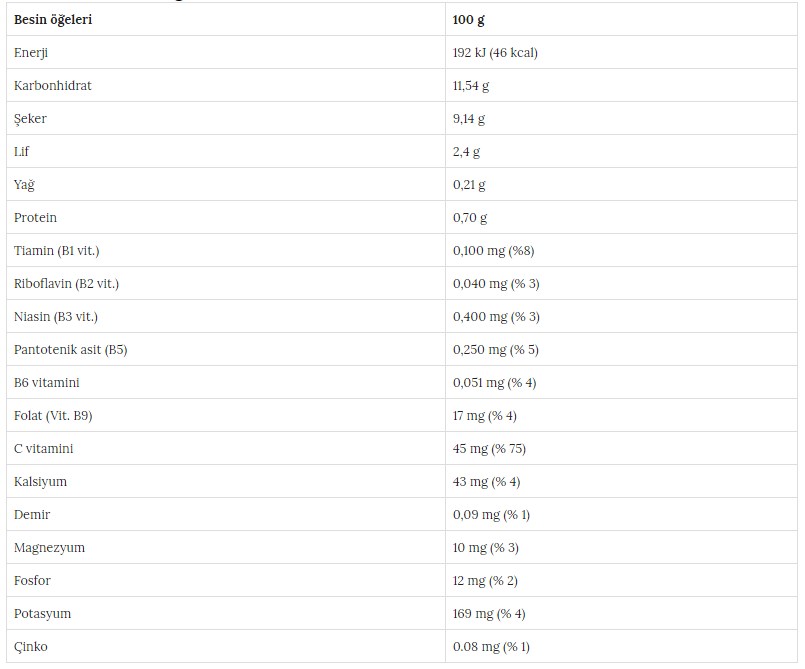Select the Yağ value '0,21 g'

469,185
